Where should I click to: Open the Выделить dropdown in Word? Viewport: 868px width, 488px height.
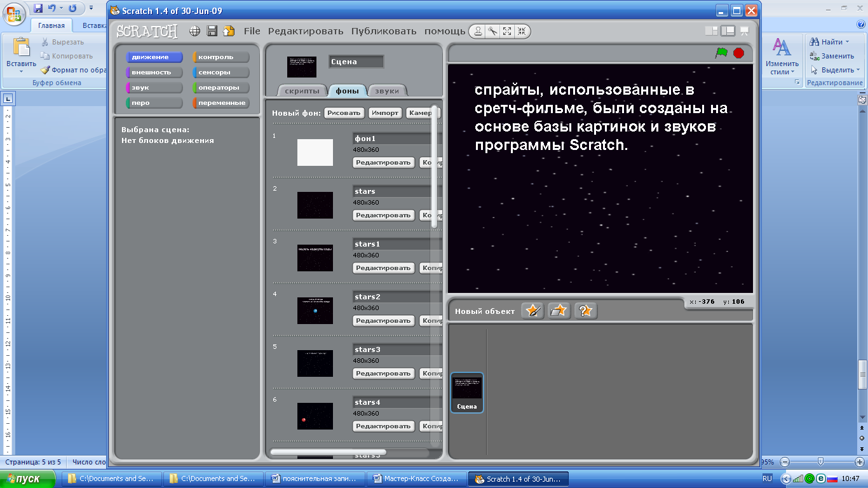coord(836,70)
